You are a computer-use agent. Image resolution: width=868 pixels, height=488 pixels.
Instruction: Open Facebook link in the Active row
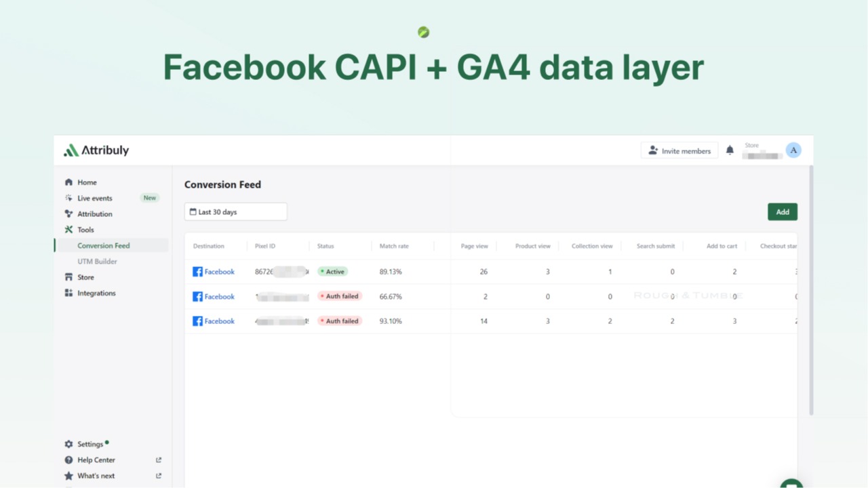click(x=220, y=272)
